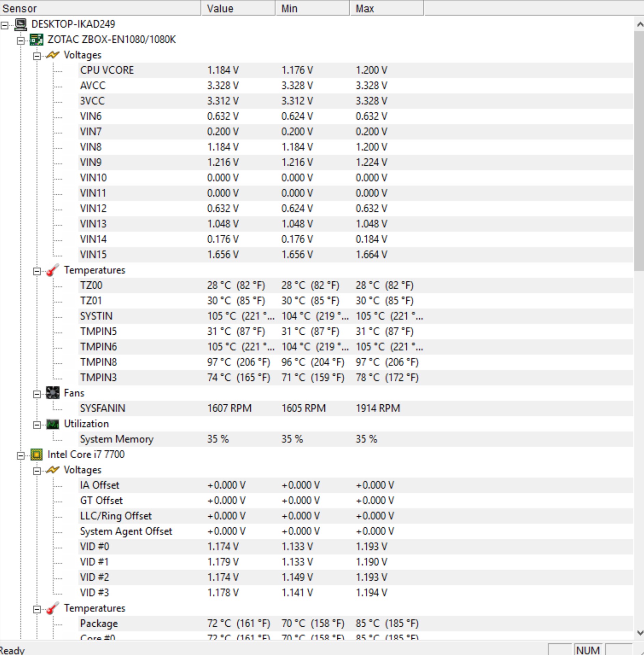The width and height of the screenshot is (644, 655).
Task: Select the VIN12 sensor row
Action: [x=355, y=209]
